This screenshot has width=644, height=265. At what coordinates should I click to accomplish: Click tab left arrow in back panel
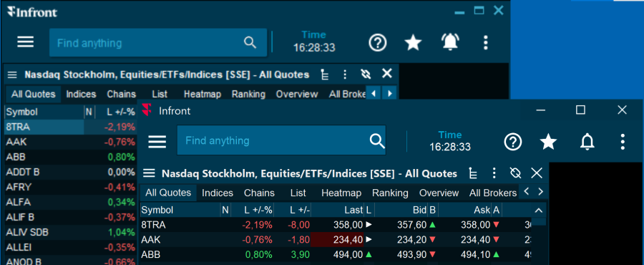click(374, 94)
